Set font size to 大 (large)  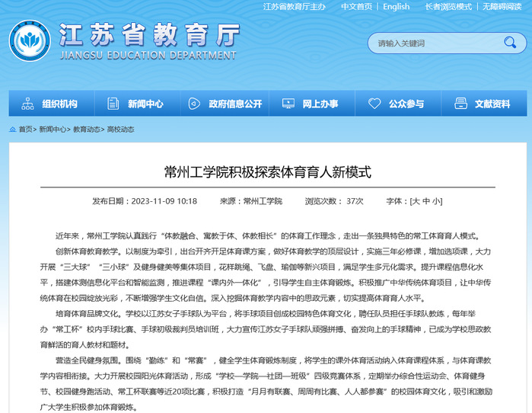coord(415,201)
